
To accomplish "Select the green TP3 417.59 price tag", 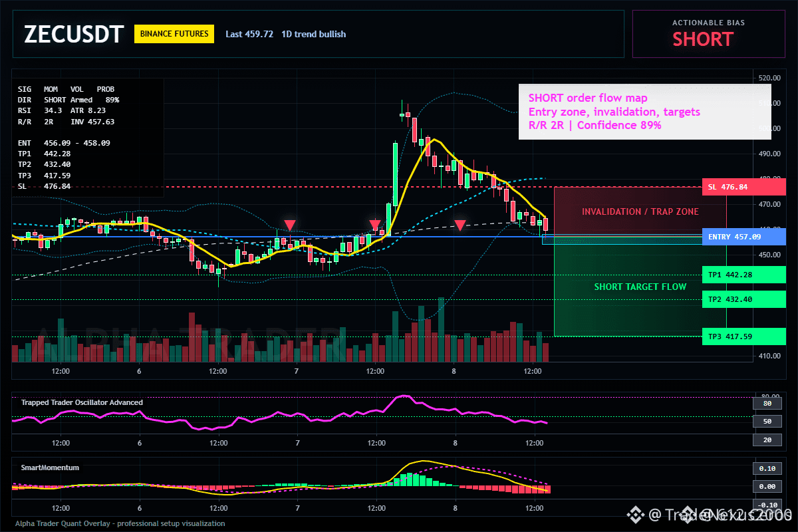I will click(744, 336).
